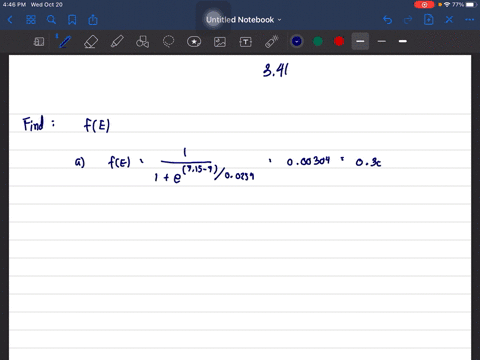Choose the dark blue pen color
Viewport: 480px width, 360px height.
point(297,41)
